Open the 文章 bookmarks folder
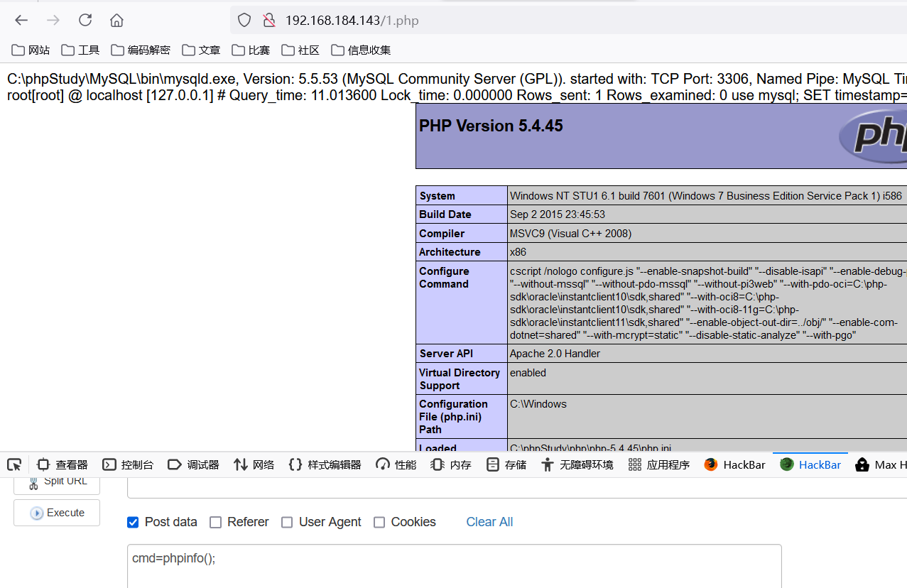The height and width of the screenshot is (588, 907). click(x=201, y=50)
